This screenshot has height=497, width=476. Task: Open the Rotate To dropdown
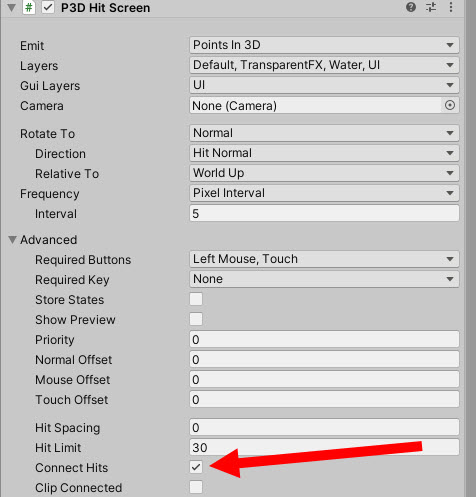coord(324,133)
